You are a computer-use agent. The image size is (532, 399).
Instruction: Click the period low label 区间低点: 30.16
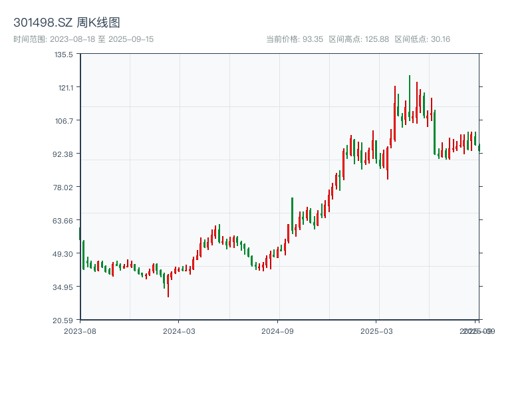pos(422,39)
